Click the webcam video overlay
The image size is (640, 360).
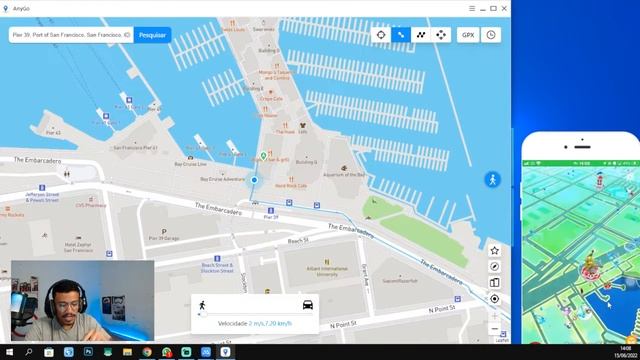[82, 301]
